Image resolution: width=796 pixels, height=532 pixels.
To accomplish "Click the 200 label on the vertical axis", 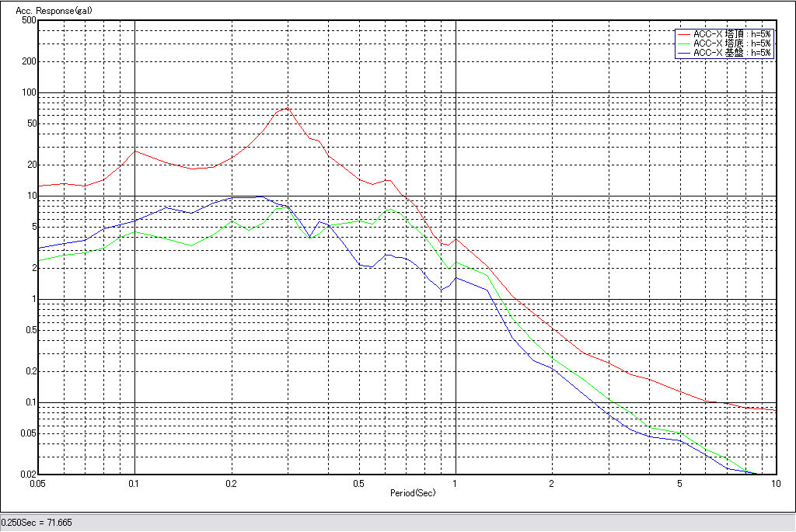I will [x=30, y=61].
